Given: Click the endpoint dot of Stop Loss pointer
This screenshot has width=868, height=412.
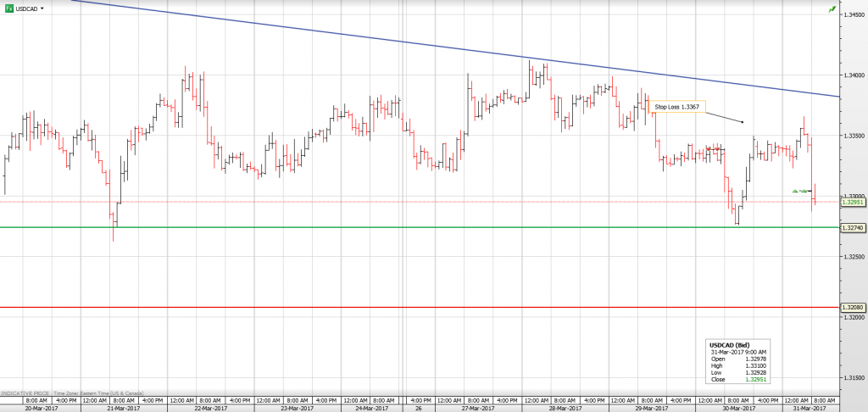Looking at the screenshot, I should tap(743, 121).
